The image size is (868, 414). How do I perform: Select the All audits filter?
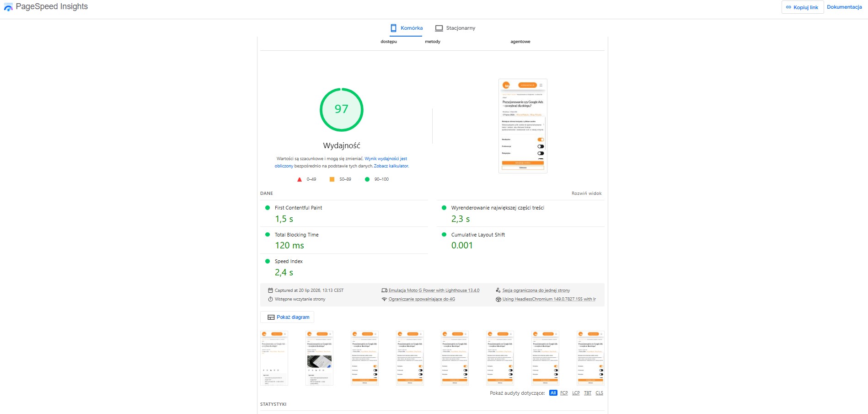(x=553, y=393)
